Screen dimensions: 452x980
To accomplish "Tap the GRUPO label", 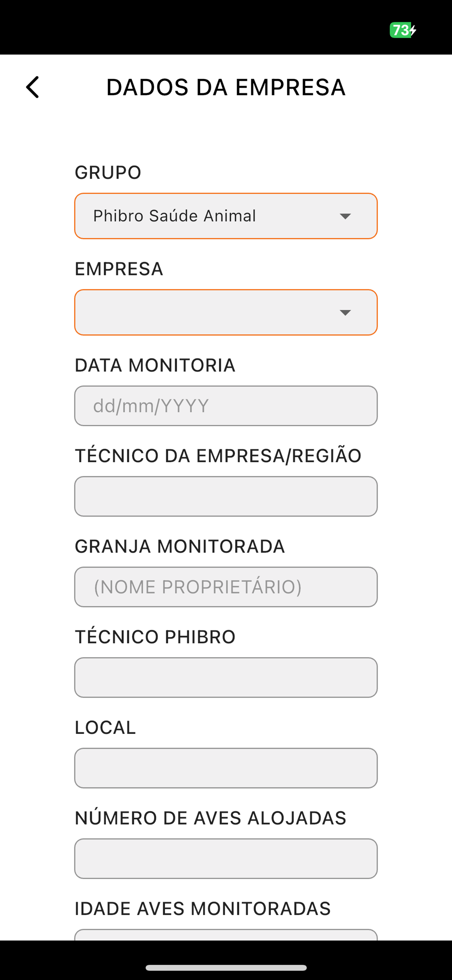I will (x=108, y=172).
